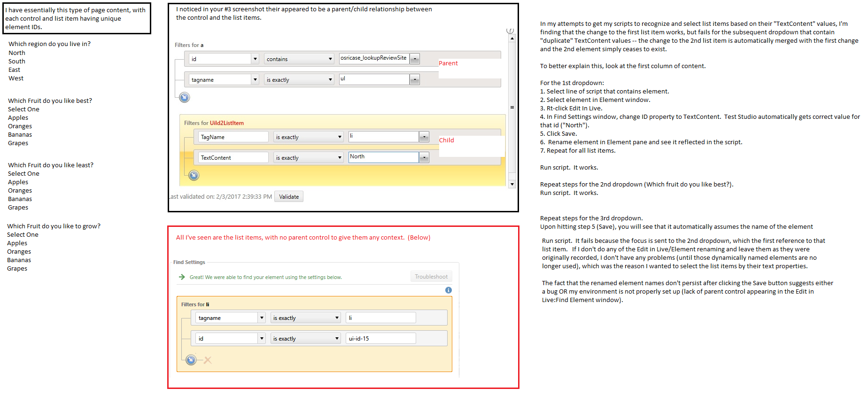Viewport: 868px width, 396px height.
Task: Click the "North" value field
Action: pyautogui.click(x=384, y=157)
